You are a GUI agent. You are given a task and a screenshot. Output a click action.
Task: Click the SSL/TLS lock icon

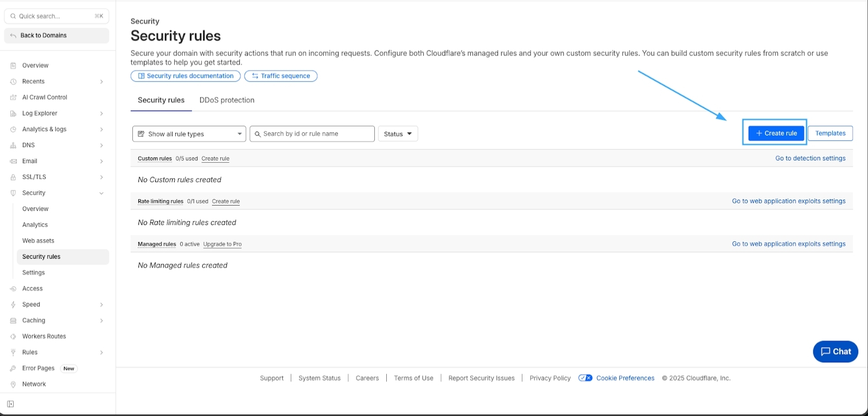click(13, 177)
